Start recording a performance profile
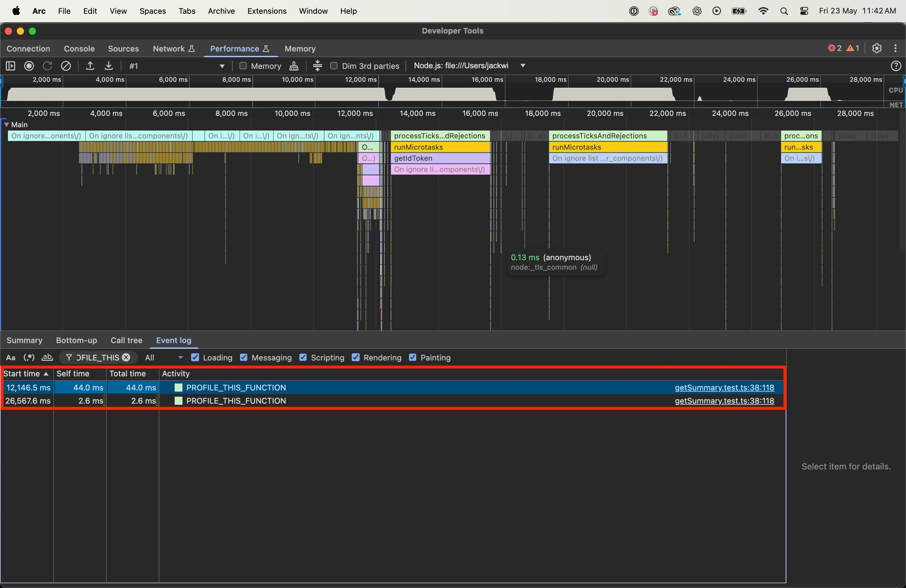The height and width of the screenshot is (588, 906). (x=29, y=66)
